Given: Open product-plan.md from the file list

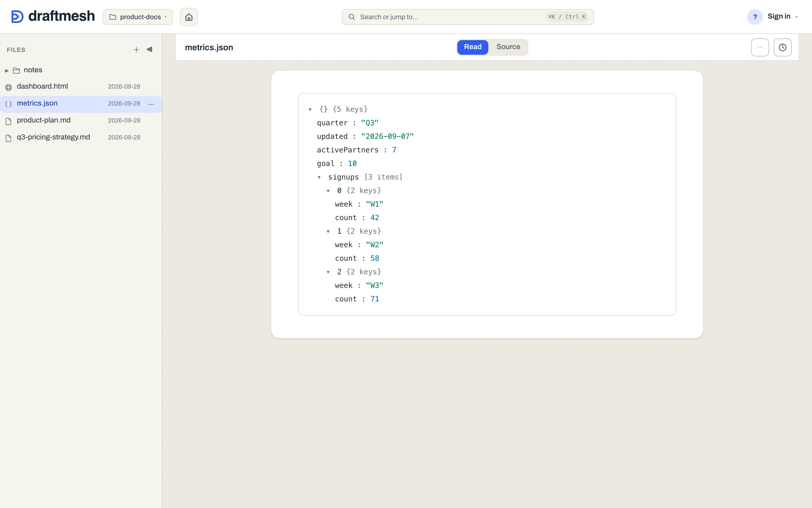Looking at the screenshot, I should 81,120.
